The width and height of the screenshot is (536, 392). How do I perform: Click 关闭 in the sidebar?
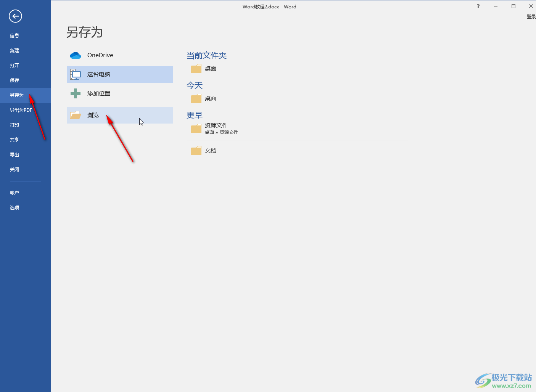[x=14, y=170]
